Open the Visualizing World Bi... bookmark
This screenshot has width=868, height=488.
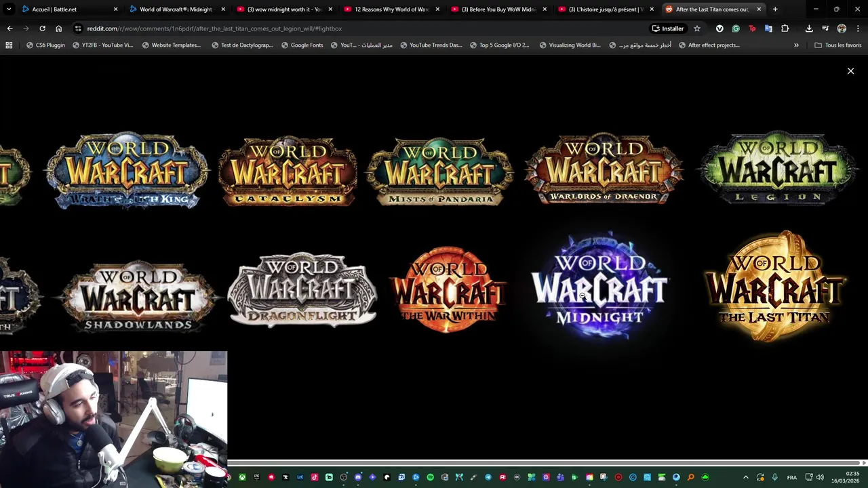point(570,45)
